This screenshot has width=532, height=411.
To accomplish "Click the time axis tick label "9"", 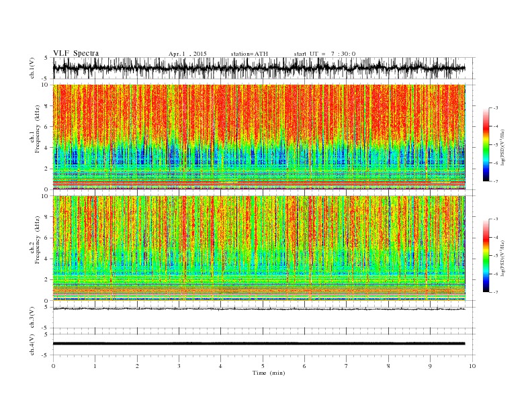I will (430, 366).
